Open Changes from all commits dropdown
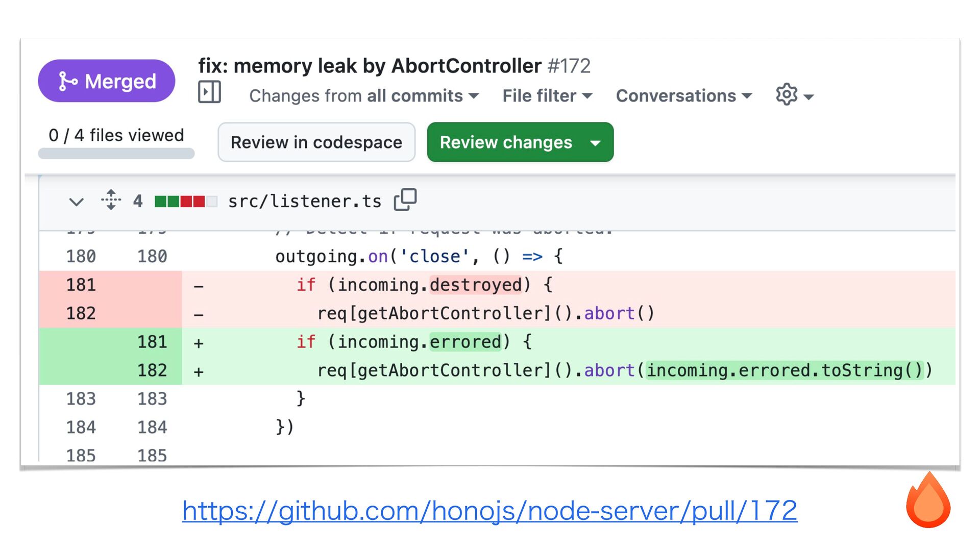The image size is (980, 551). pos(363,96)
